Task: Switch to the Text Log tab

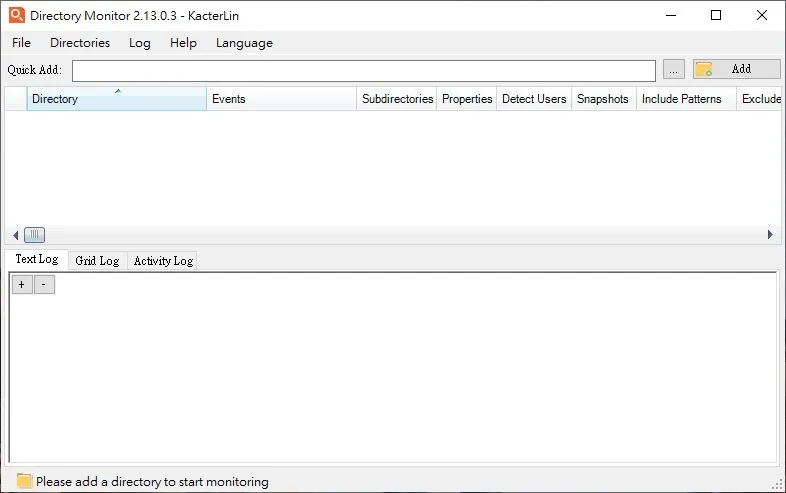Action: (37, 259)
